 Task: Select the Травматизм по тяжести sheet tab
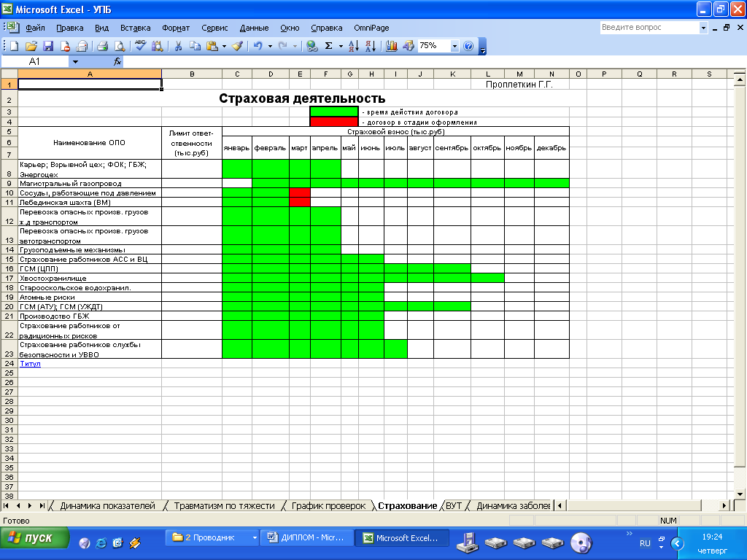pos(225,506)
